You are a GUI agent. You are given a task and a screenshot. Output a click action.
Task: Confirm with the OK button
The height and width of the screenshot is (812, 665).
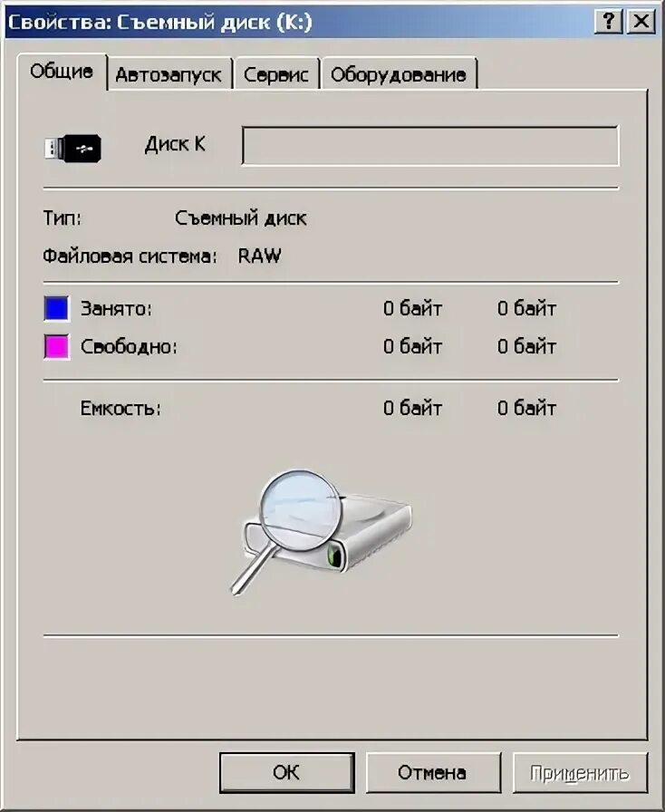coord(287,773)
